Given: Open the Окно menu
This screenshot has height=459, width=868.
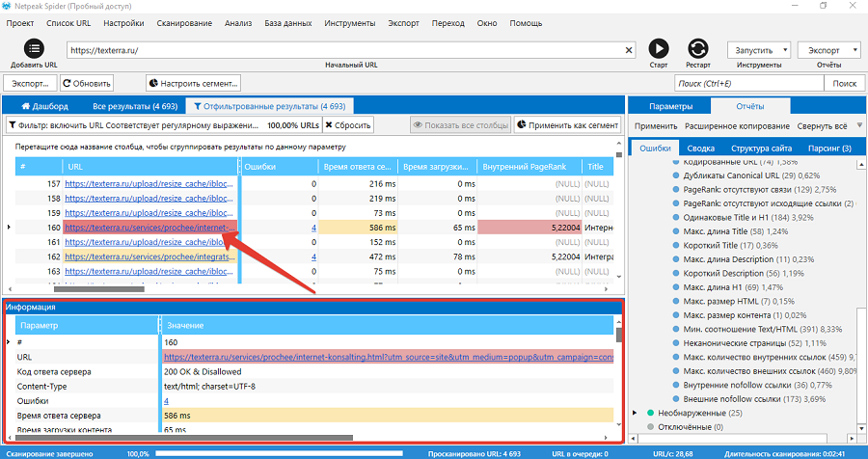Looking at the screenshot, I should [487, 23].
